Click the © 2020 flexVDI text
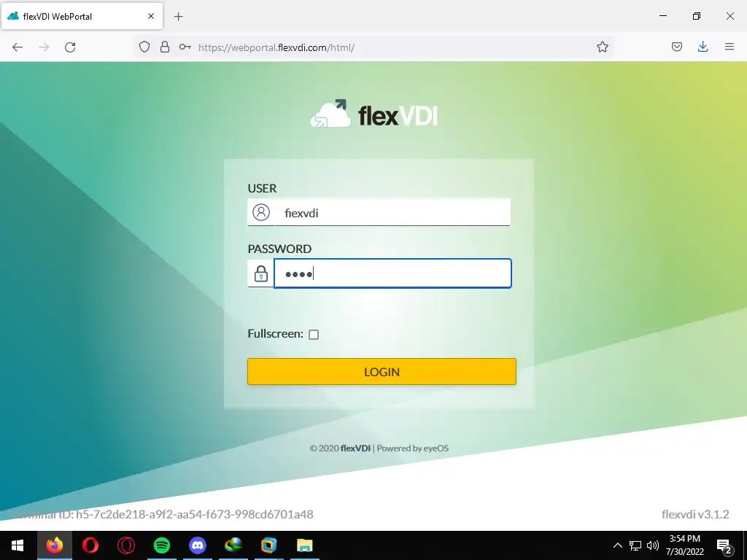The image size is (747, 560). [340, 448]
